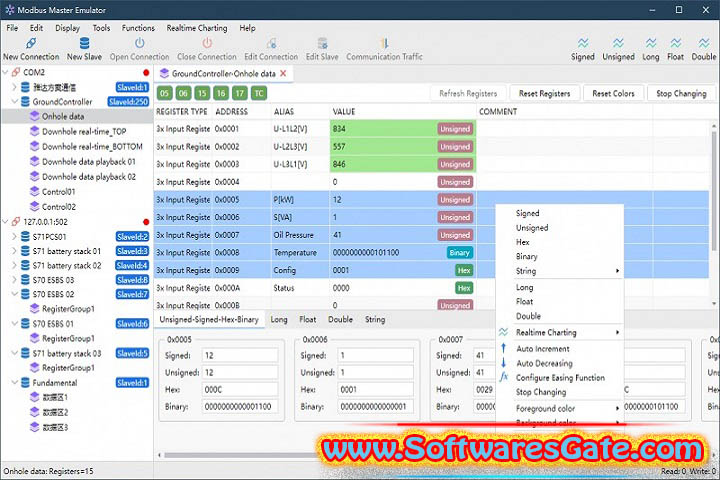
Task: Click the Double chart icon in toolbar
Action: point(704,43)
